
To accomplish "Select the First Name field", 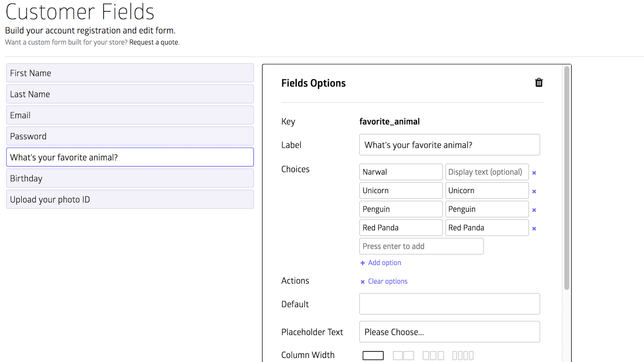I will pos(130,73).
